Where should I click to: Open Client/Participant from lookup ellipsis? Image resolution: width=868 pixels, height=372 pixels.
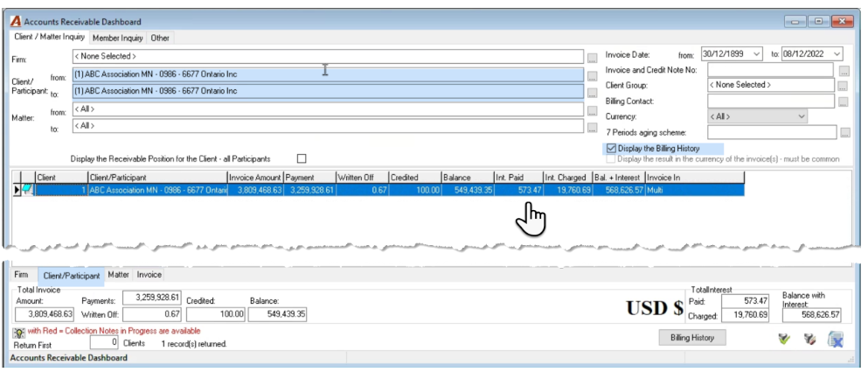click(x=592, y=75)
